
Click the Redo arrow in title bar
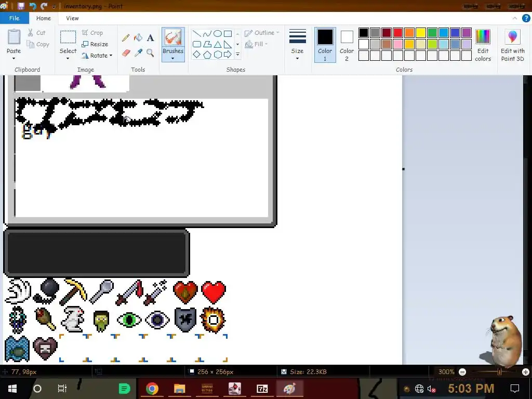(x=44, y=6)
